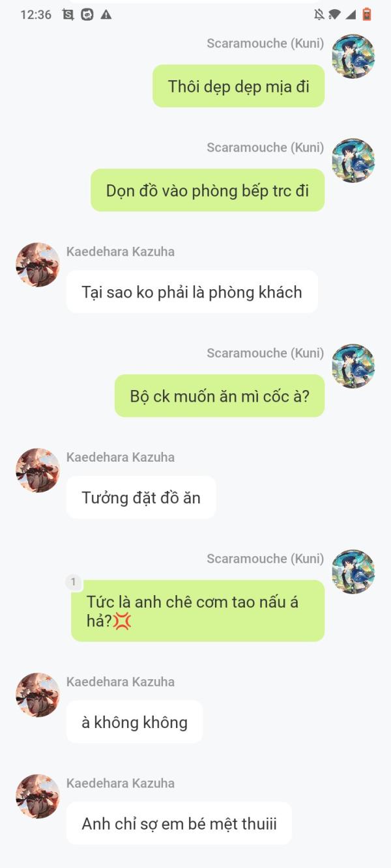
Task: Tap the screenshot icon in status bar
Action: [x=68, y=14]
